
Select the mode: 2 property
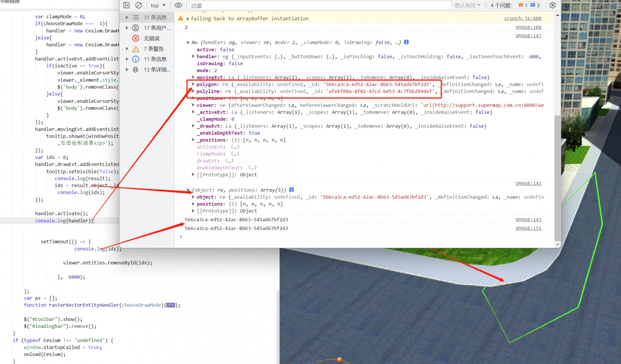[207, 71]
